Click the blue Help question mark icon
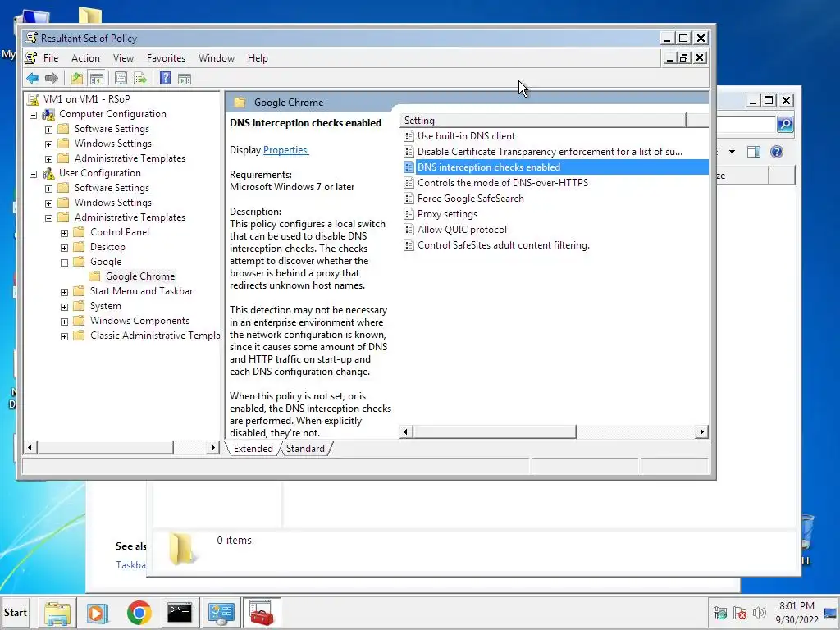The width and height of the screenshot is (840, 630). 165,79
